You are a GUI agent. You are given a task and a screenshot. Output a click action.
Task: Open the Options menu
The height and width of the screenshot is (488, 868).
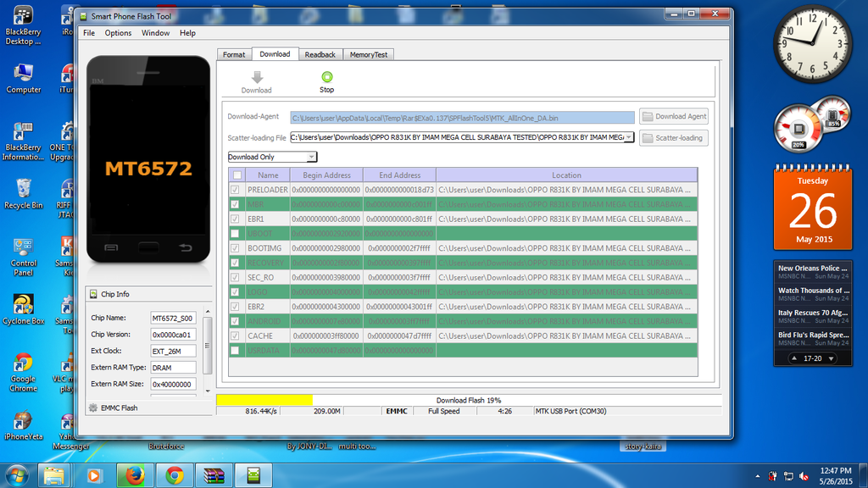118,33
